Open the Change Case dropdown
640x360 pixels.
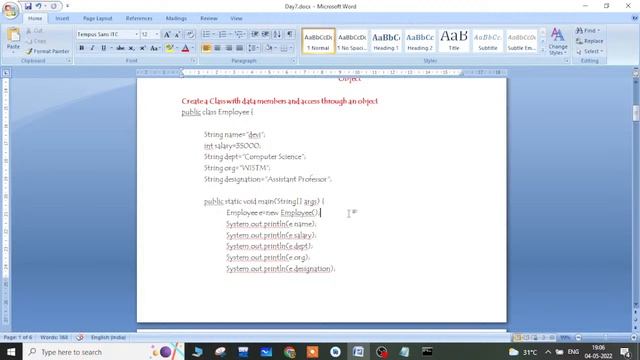(x=155, y=48)
